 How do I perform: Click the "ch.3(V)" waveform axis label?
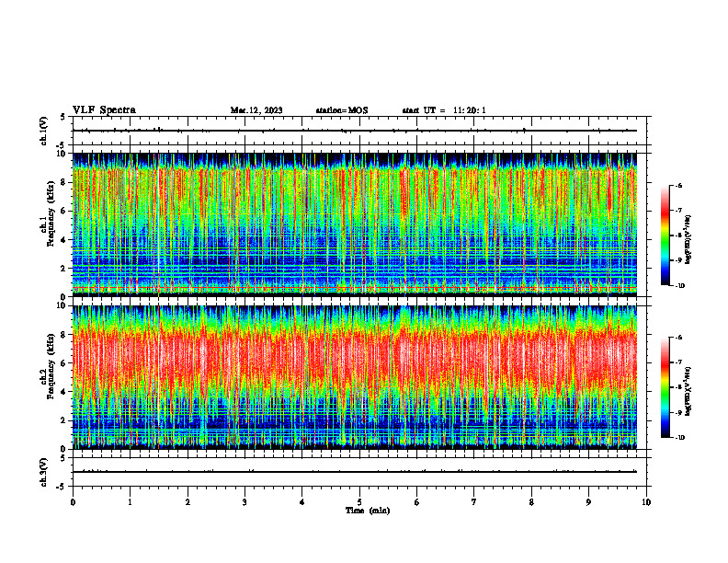click(x=44, y=472)
